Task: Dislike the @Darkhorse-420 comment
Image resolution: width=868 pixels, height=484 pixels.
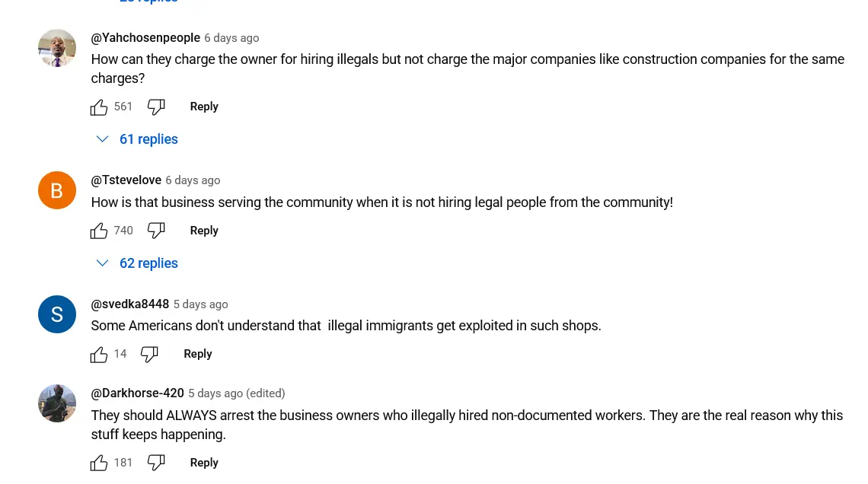Action: tap(156, 463)
